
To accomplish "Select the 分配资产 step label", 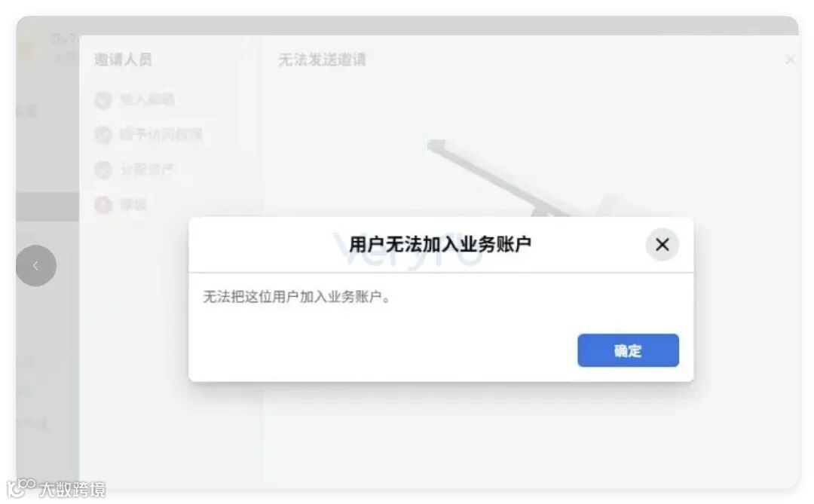I will click(148, 170).
